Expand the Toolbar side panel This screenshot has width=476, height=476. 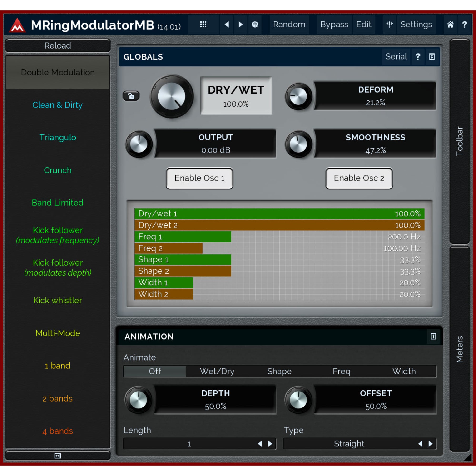click(x=460, y=141)
